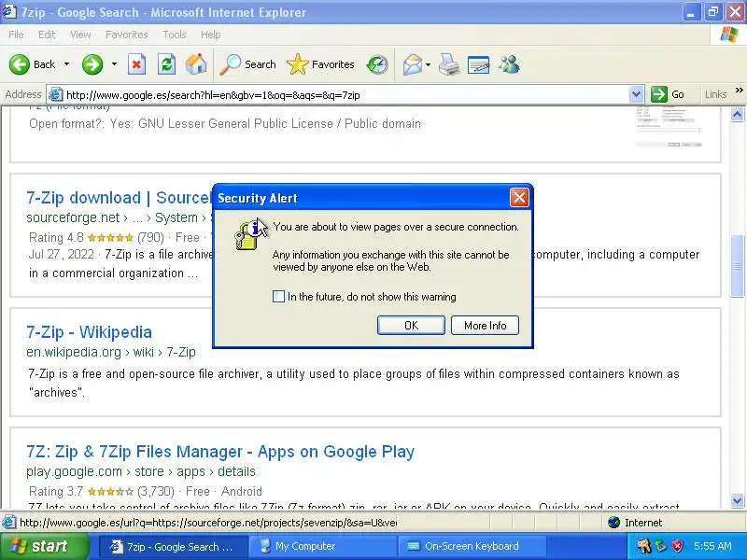The image size is (747, 560).
Task: Open the Messenger people icon
Action: tap(509, 64)
